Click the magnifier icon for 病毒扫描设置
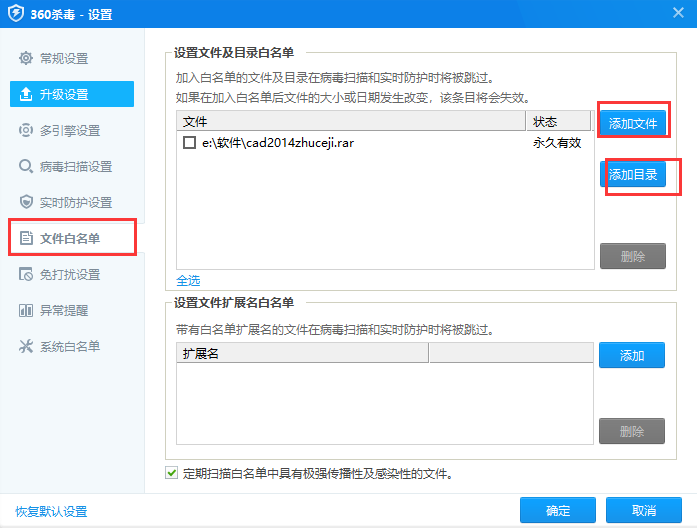This screenshot has width=697, height=528. point(26,167)
